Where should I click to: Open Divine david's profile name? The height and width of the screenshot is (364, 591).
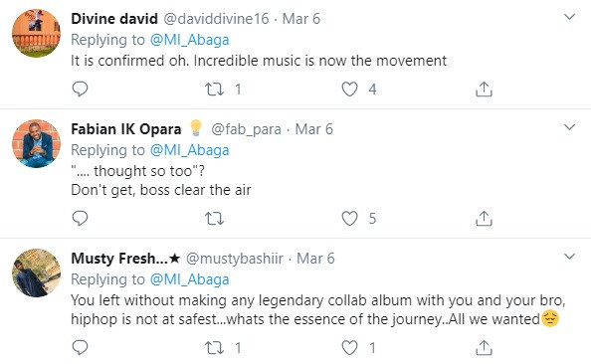coord(114,19)
